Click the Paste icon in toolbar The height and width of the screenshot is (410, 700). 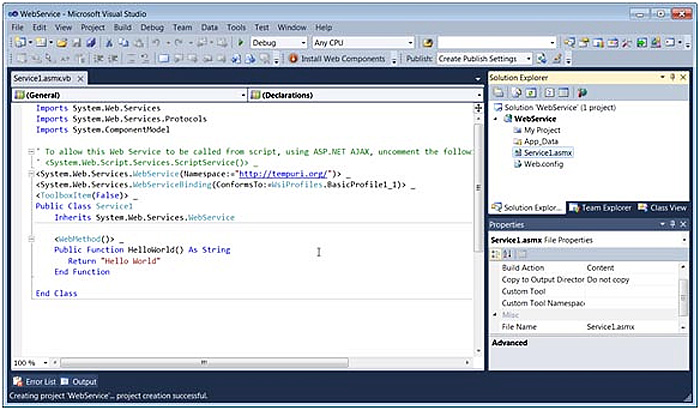138,43
